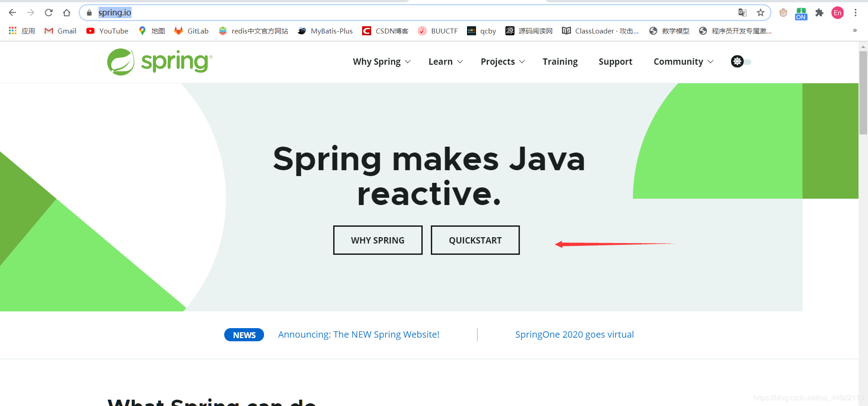Toggle the dark mode theme switch

(741, 62)
